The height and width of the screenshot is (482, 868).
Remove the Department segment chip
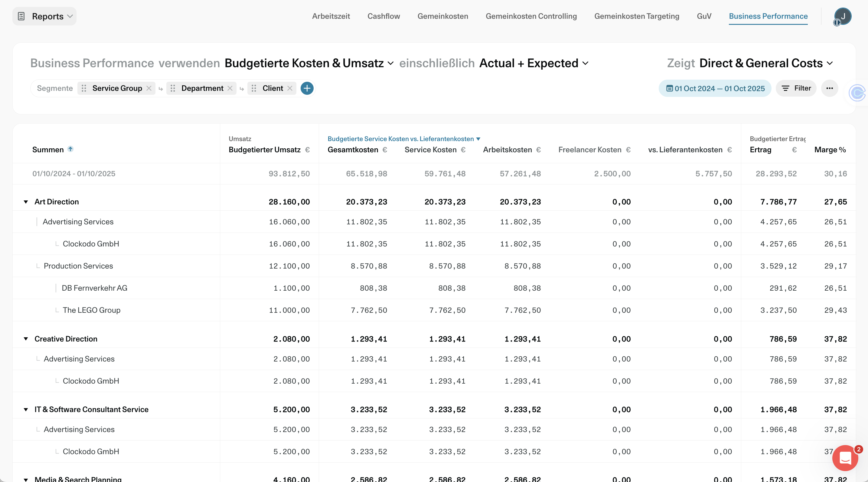point(230,88)
